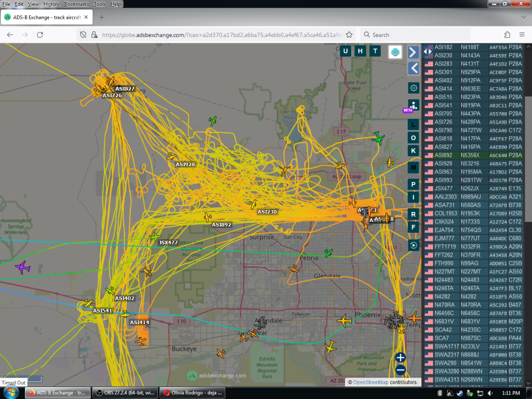Select the ASI928 aircraft icon on map
This screenshot has width=532, height=399.
[x=171, y=156]
